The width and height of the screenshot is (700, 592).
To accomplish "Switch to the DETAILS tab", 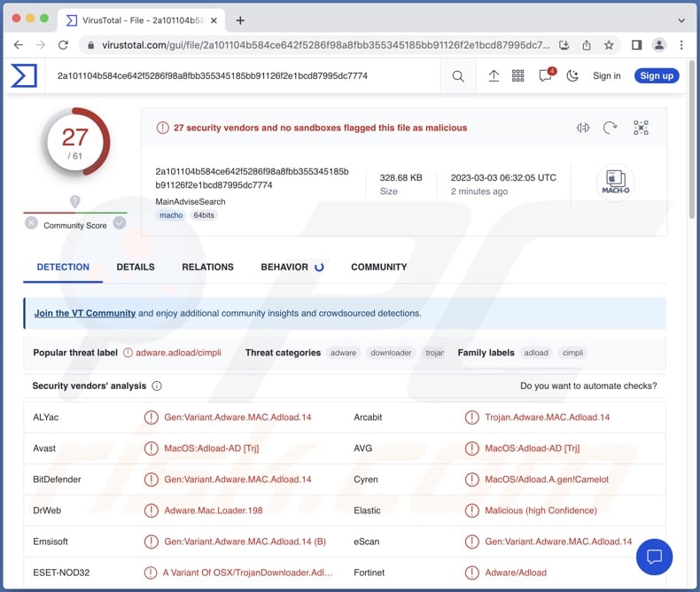I will (136, 267).
